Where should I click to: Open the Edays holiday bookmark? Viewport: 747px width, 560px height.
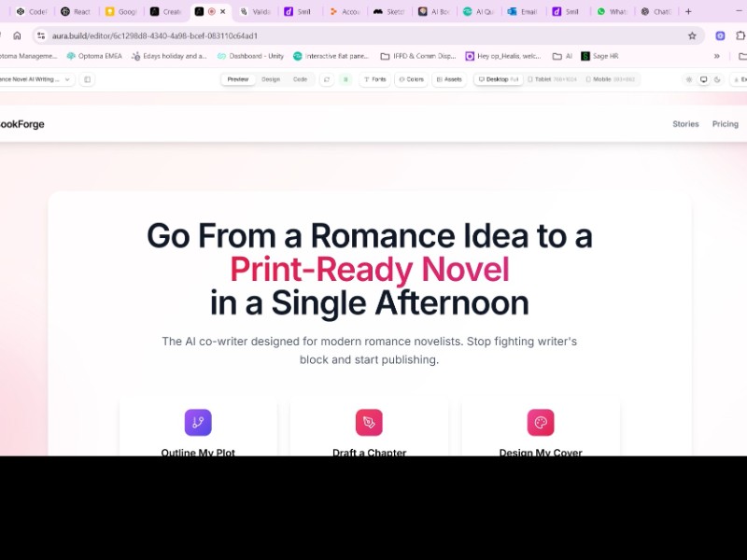(x=169, y=56)
